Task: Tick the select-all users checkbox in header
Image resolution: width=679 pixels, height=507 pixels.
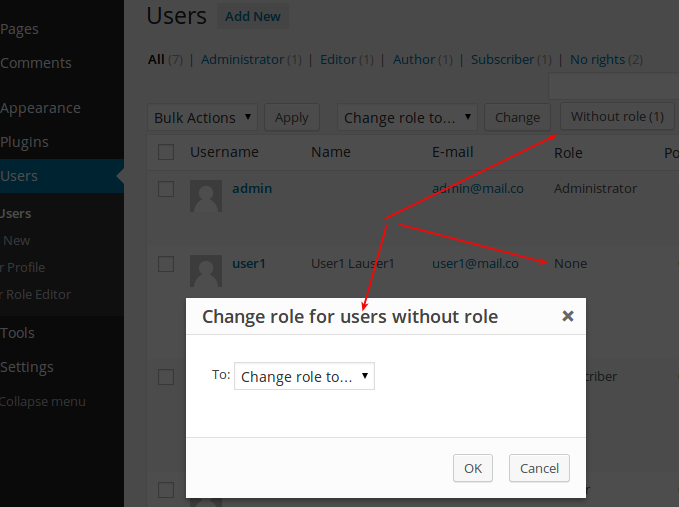Action: tap(166, 152)
